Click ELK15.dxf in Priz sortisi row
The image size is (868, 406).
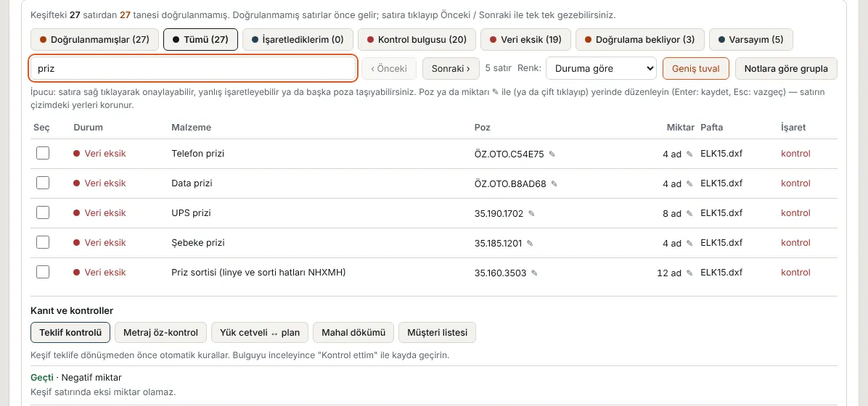point(721,272)
